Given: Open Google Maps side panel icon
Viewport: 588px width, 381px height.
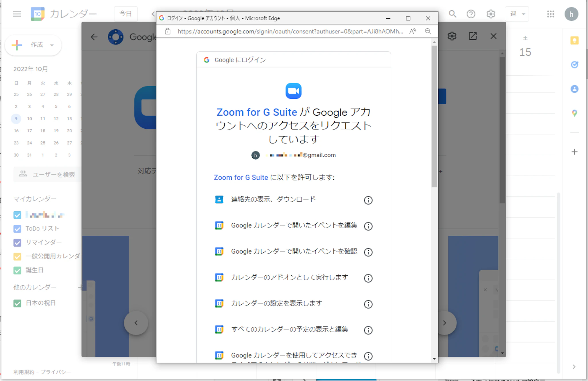Looking at the screenshot, I should tap(574, 113).
